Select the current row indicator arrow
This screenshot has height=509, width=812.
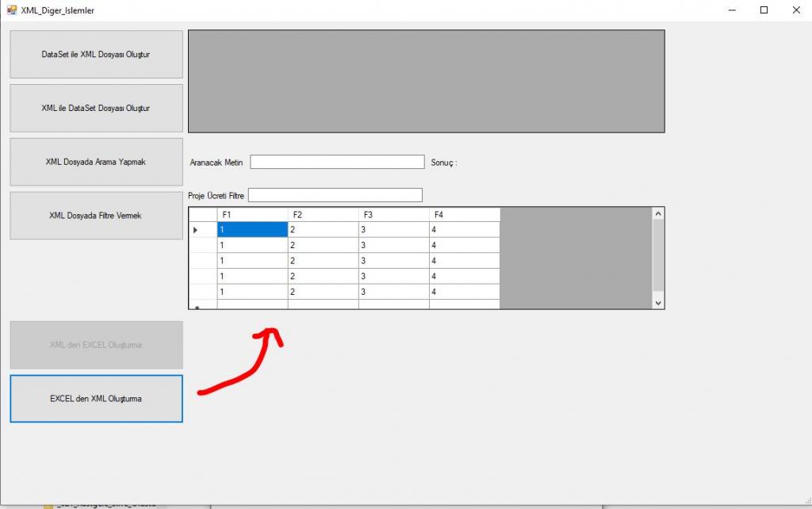[x=194, y=229]
